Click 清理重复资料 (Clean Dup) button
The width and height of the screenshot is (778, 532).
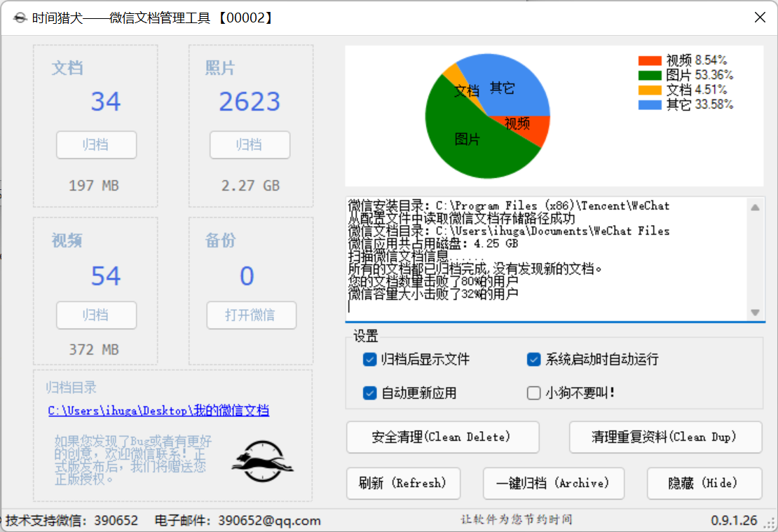[x=665, y=437]
